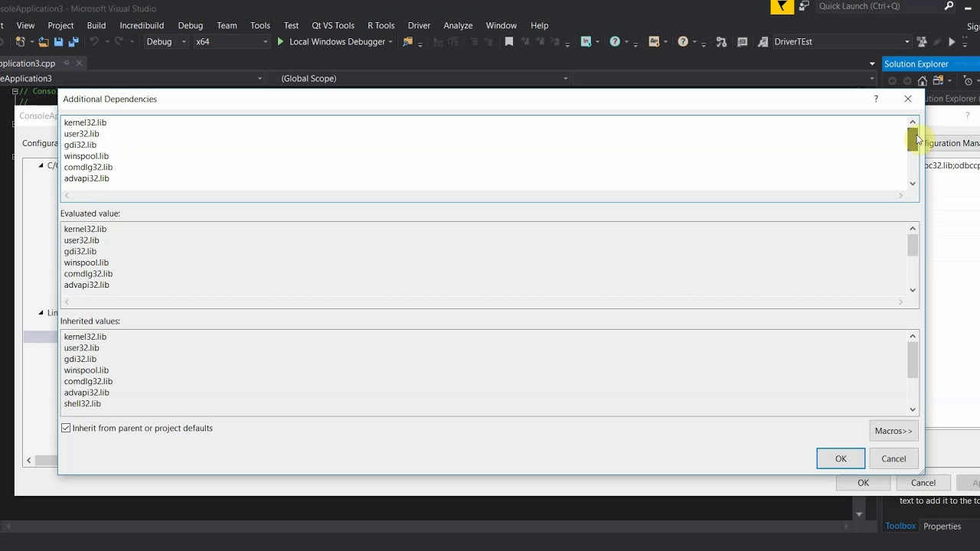Open the Debug configuration dropdown
The image size is (980, 551).
click(166, 42)
